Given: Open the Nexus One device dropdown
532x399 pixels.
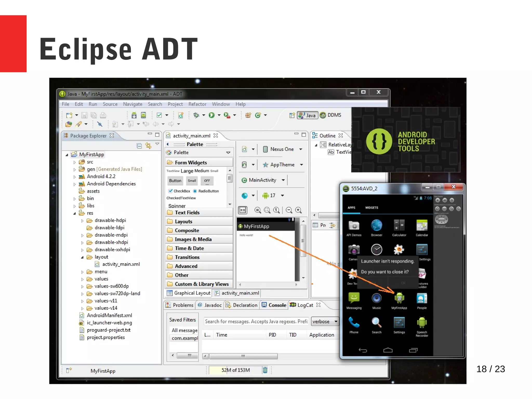Looking at the screenshot, I should pos(283,149).
